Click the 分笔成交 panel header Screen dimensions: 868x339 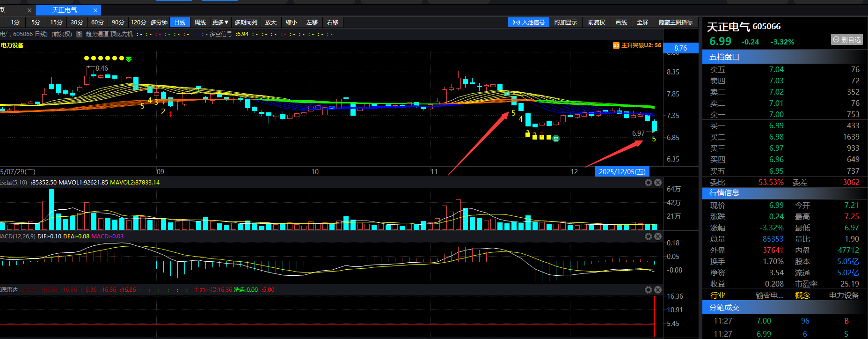[x=785, y=307]
